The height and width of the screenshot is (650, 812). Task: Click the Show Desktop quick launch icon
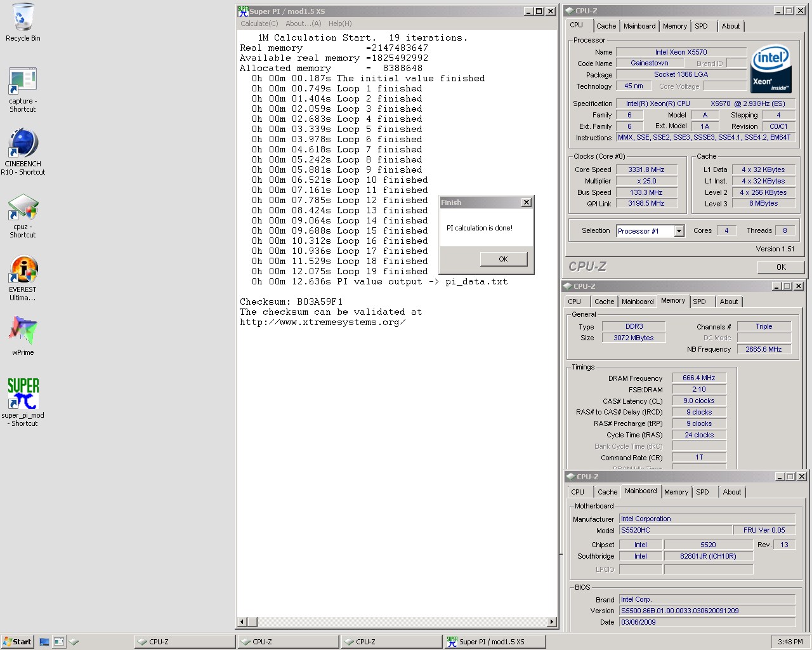tap(44, 642)
